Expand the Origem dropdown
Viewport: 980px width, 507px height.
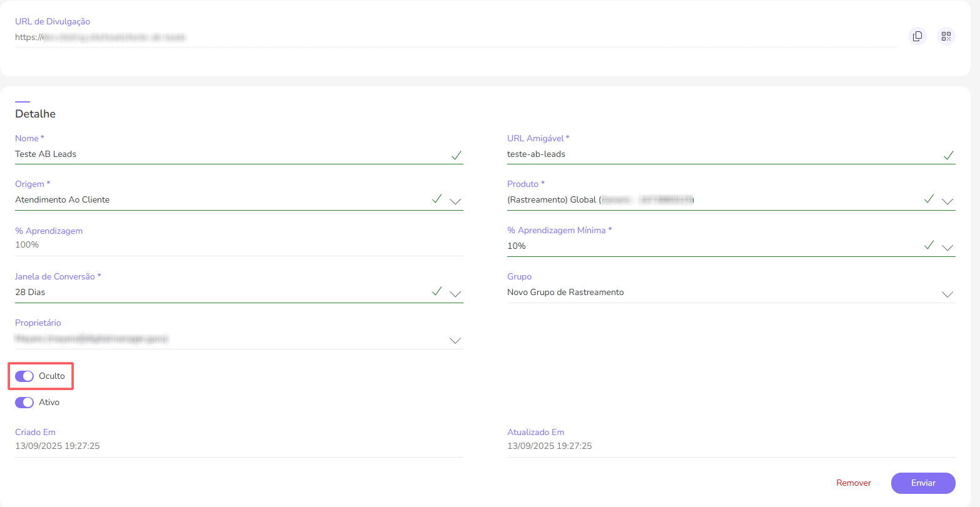click(x=455, y=201)
